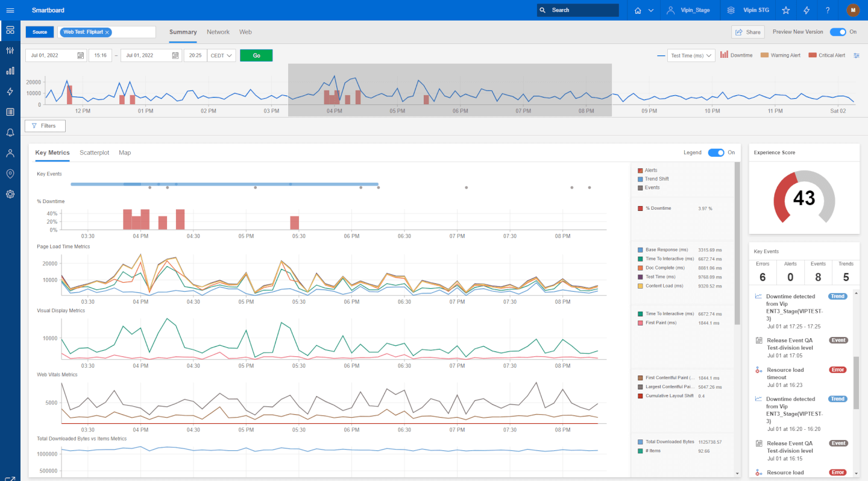Switch to the Network tab

pos(218,32)
